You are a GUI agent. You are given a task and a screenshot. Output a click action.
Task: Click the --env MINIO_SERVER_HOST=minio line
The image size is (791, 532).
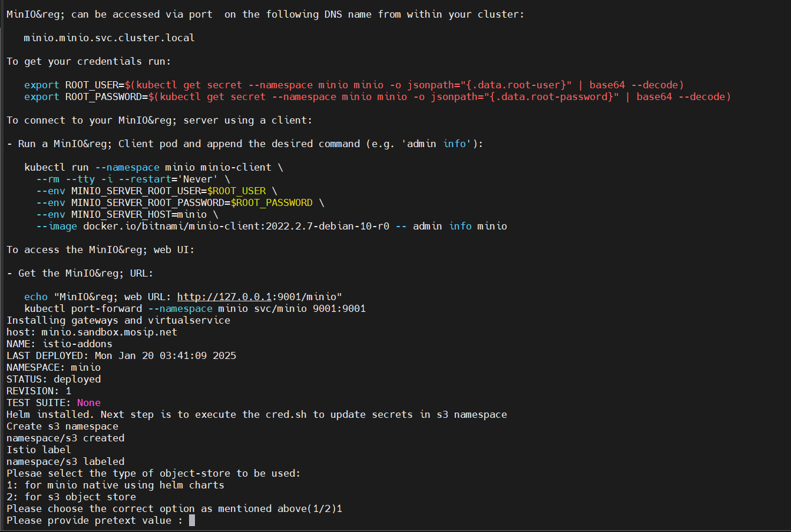[127, 214]
